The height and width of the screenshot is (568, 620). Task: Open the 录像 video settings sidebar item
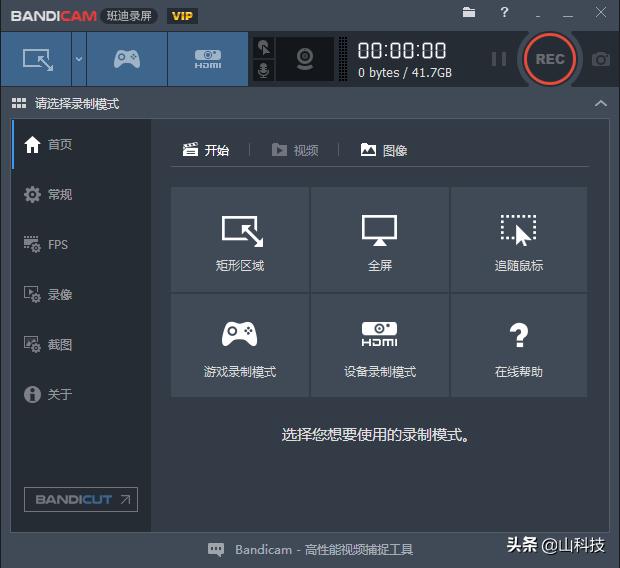pyautogui.click(x=81, y=294)
